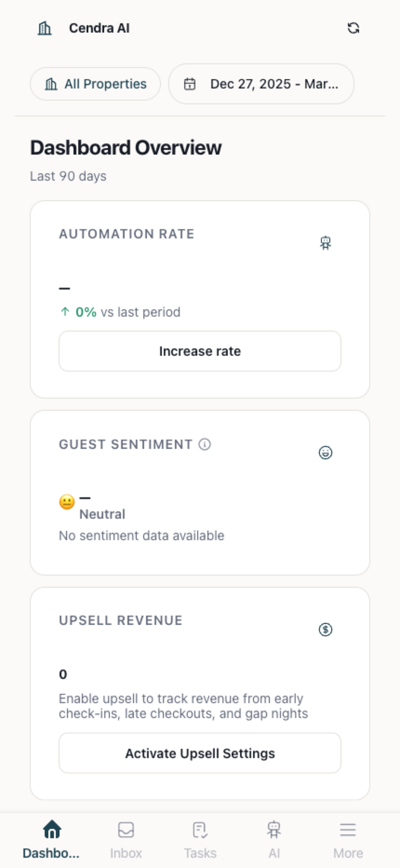Go to the Tasks tab

(x=200, y=839)
